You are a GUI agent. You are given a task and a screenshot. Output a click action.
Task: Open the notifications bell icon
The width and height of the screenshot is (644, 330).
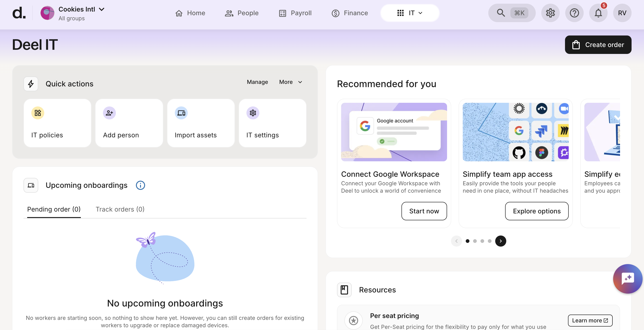[598, 13]
